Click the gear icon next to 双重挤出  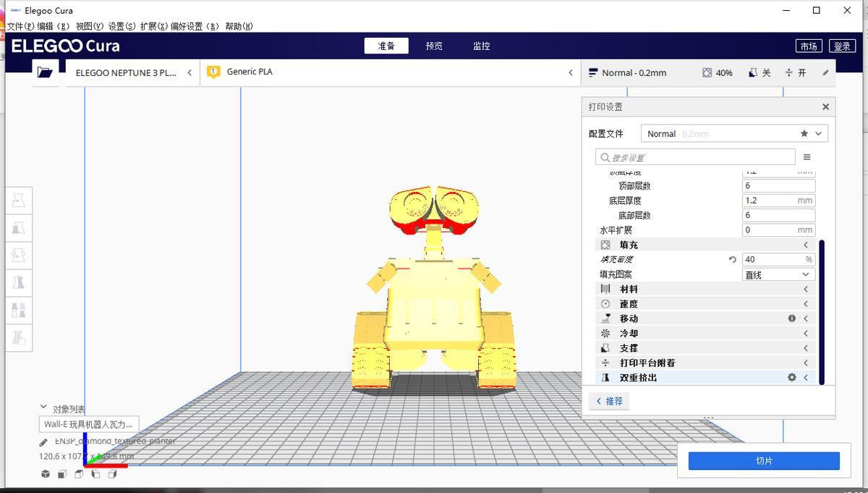click(791, 377)
